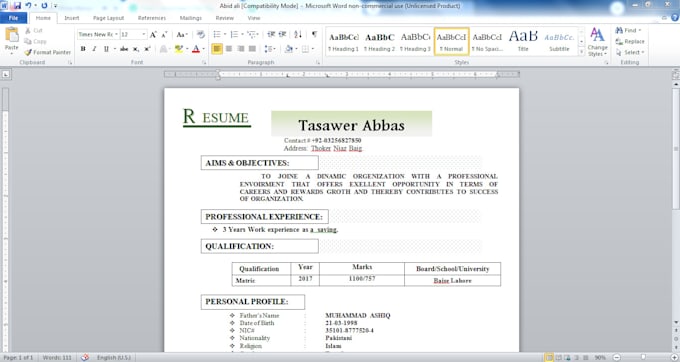The height and width of the screenshot is (362, 680).
Task: Switch to the References tab
Action: click(x=152, y=18)
